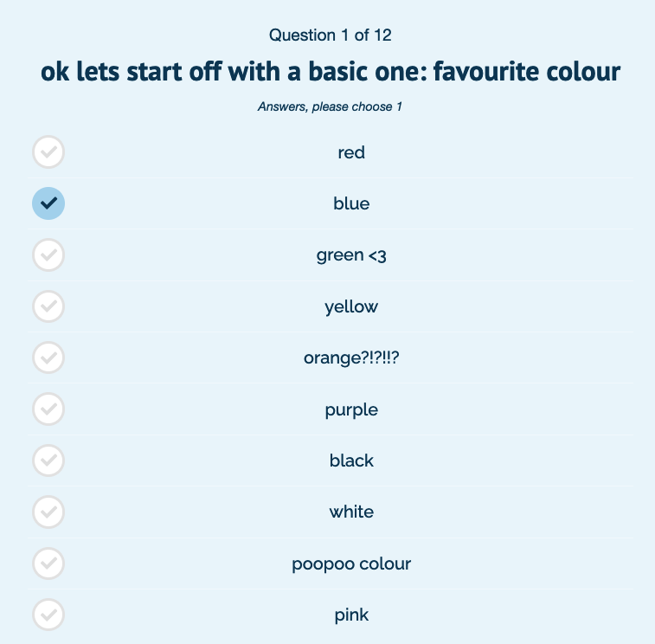The image size is (655, 644).
Task: Choose the "green <3" text option
Action: pos(351,255)
